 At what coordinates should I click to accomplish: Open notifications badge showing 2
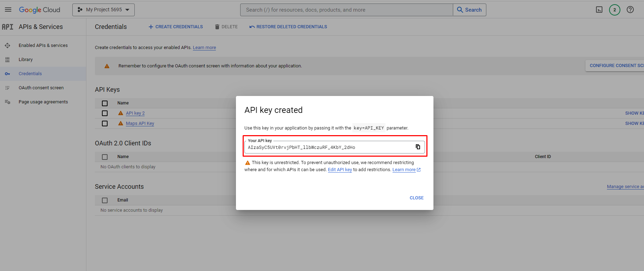click(x=614, y=10)
